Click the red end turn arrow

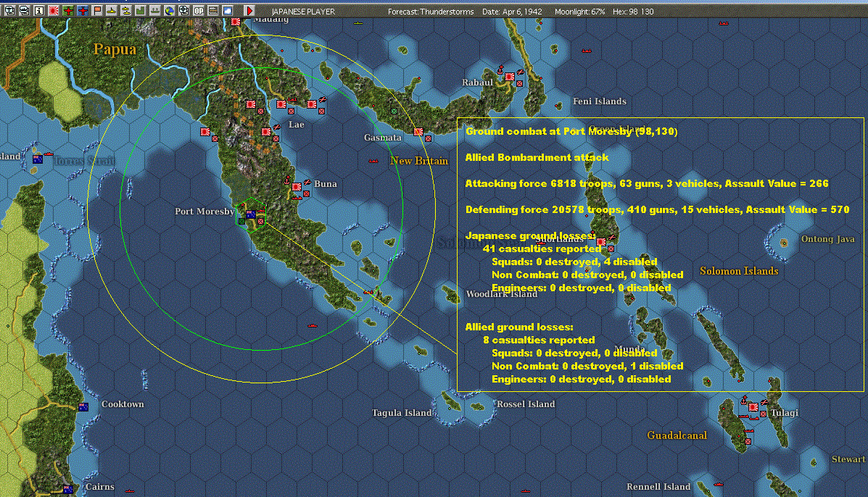pyautogui.click(x=249, y=10)
